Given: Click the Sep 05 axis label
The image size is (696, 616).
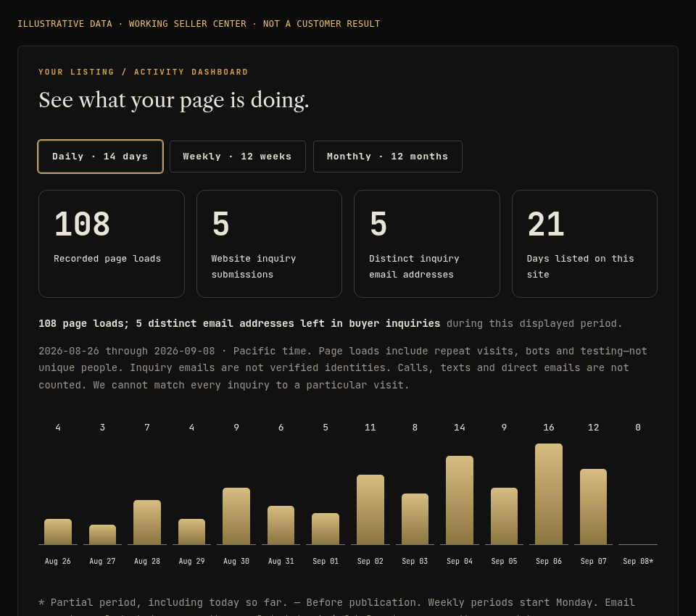Looking at the screenshot, I should click(x=505, y=561).
